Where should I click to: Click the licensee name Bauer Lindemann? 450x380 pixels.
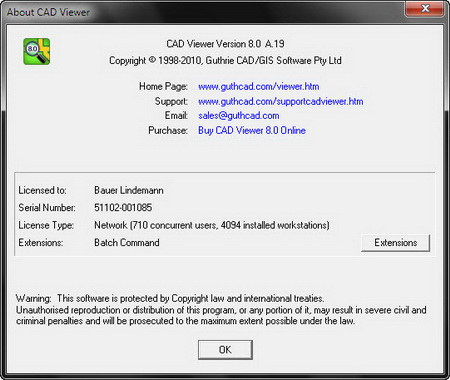pyautogui.click(x=129, y=190)
